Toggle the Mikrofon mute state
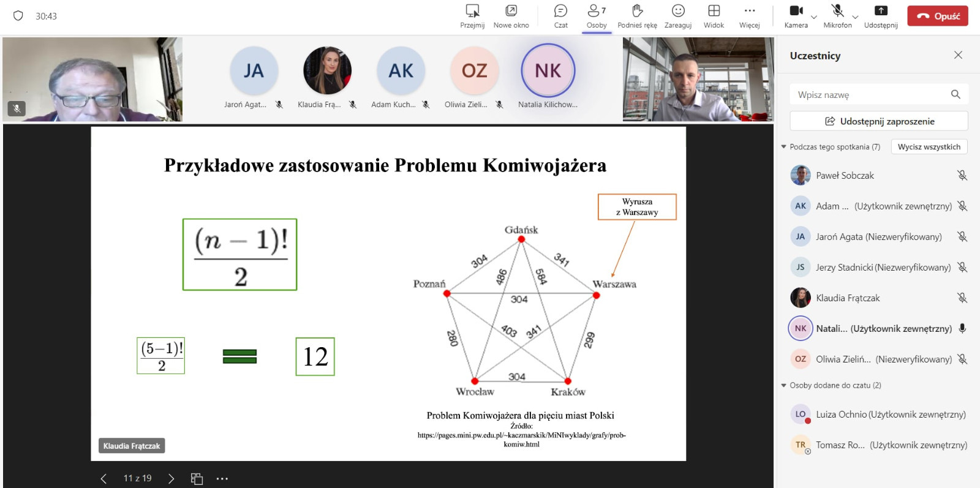The height and width of the screenshot is (488, 980). (x=837, y=11)
